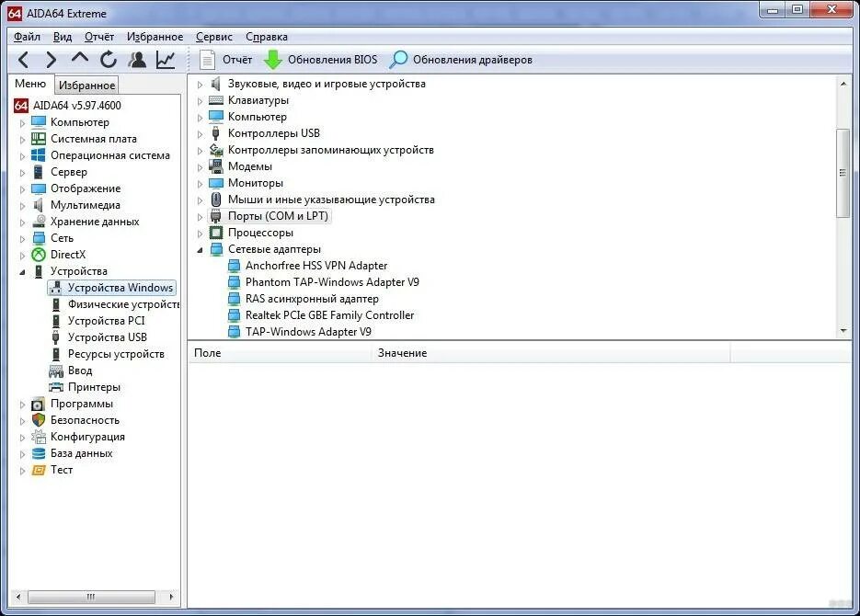The width and height of the screenshot is (860, 616).
Task: Click the device list scroll down arrow
Action: pyautogui.click(x=843, y=331)
